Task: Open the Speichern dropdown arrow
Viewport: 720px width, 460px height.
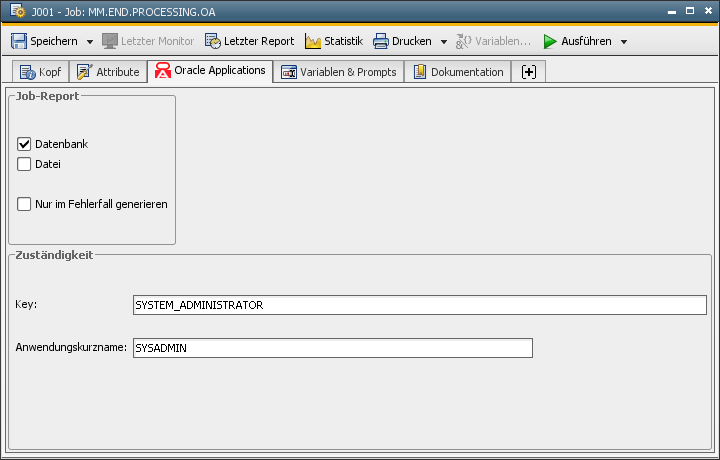Action: click(90, 42)
